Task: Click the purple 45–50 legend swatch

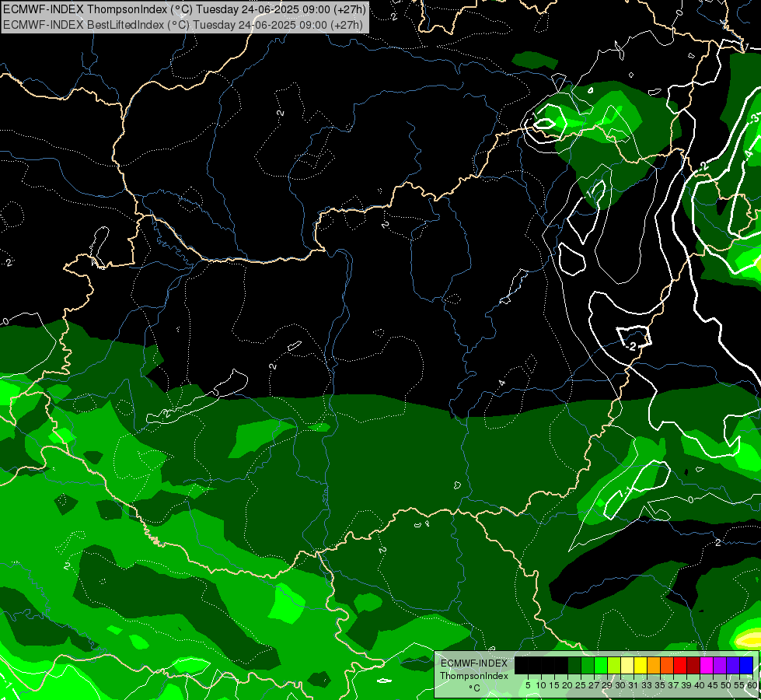Action: [720, 665]
